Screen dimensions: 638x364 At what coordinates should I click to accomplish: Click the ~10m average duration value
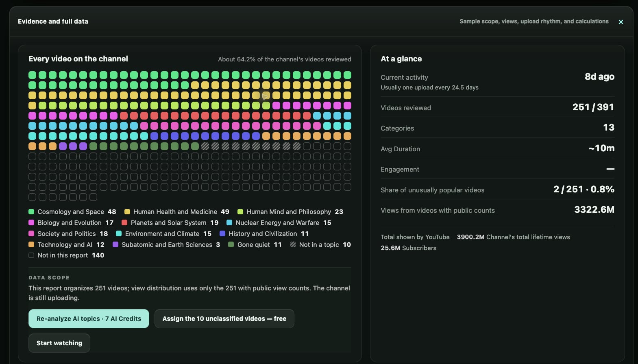tap(601, 148)
